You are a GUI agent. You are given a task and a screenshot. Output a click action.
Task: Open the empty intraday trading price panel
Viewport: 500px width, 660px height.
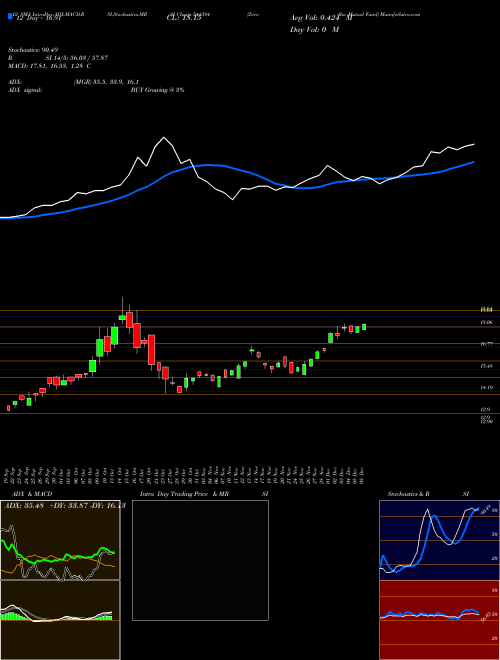[x=200, y=560]
